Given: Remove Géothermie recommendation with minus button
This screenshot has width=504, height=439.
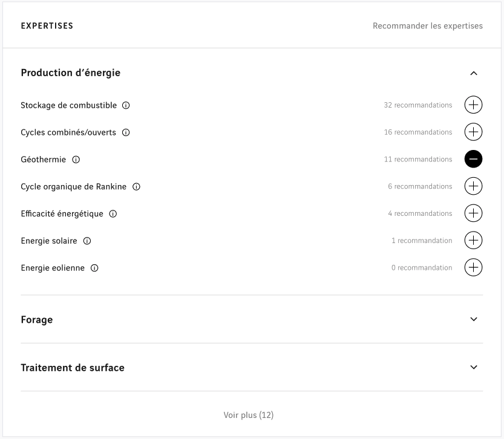Looking at the screenshot, I should 473,159.
